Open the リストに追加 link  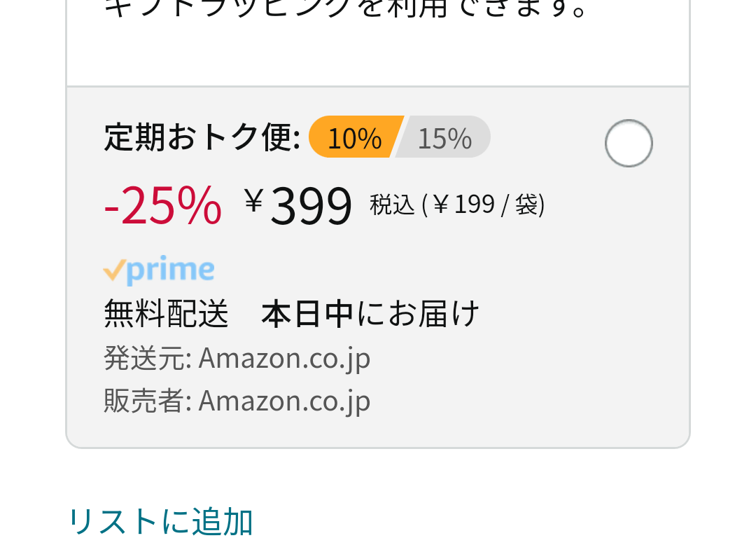tap(161, 522)
